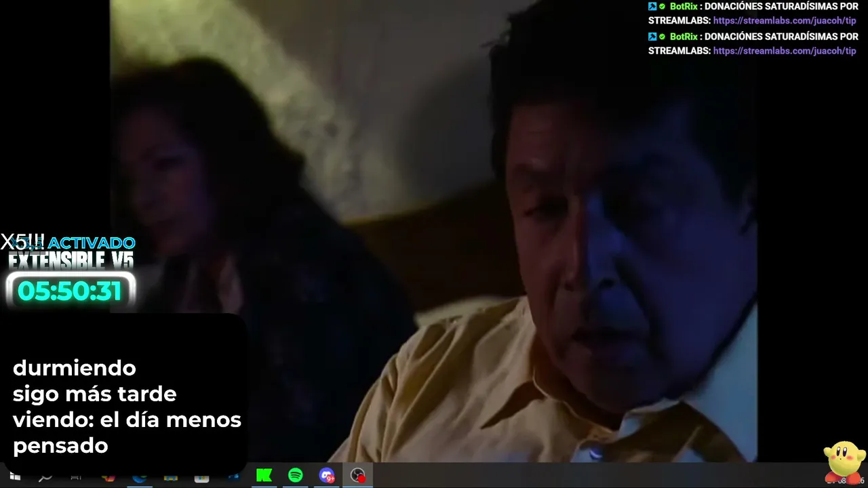Viewport: 868px width, 488px height.
Task: Click the first Streamlabs tip link in chat
Action: click(785, 21)
